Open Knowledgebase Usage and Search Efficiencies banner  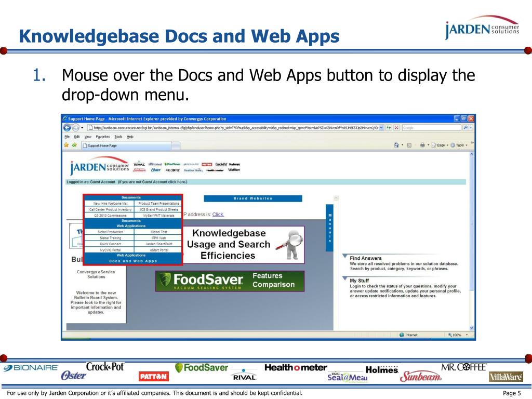tap(243, 245)
